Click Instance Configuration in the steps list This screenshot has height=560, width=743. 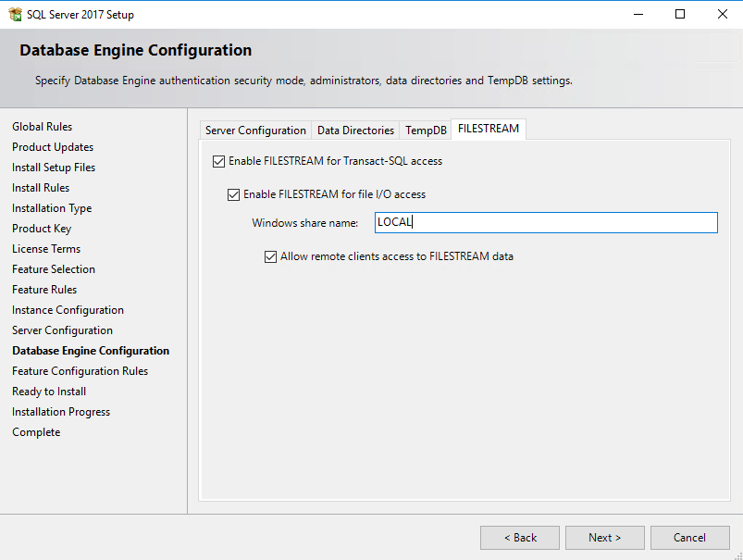(68, 310)
